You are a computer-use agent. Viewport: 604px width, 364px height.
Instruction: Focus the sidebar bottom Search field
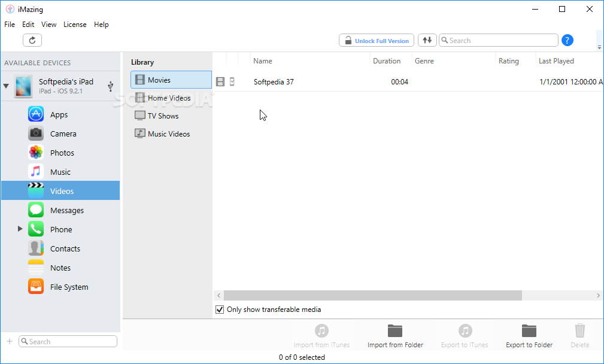coord(68,341)
